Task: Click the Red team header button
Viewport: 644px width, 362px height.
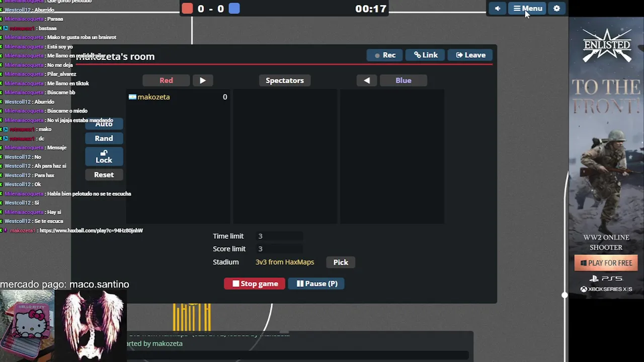Action: pos(166,80)
